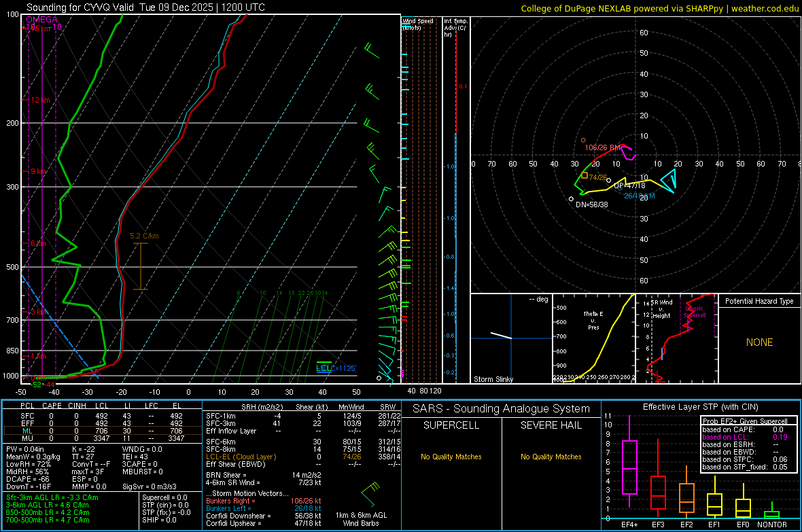Click the based on STP_fixed: probability line
Viewport: 802px width, 532px height.
[745, 467]
